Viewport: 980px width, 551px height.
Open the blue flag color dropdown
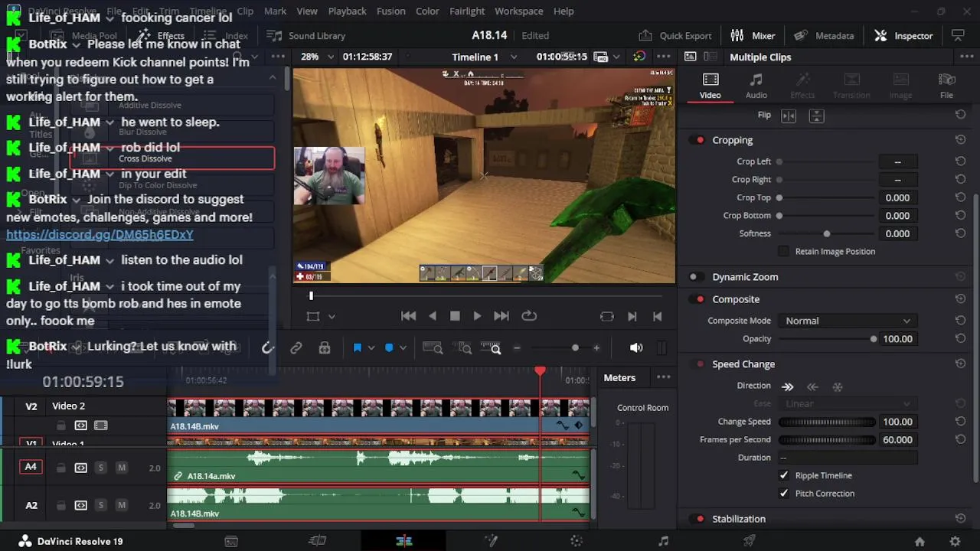pos(371,348)
